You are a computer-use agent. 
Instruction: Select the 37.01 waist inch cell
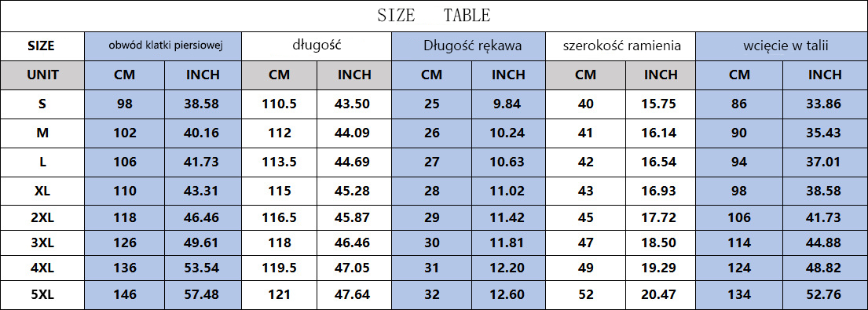click(x=825, y=162)
